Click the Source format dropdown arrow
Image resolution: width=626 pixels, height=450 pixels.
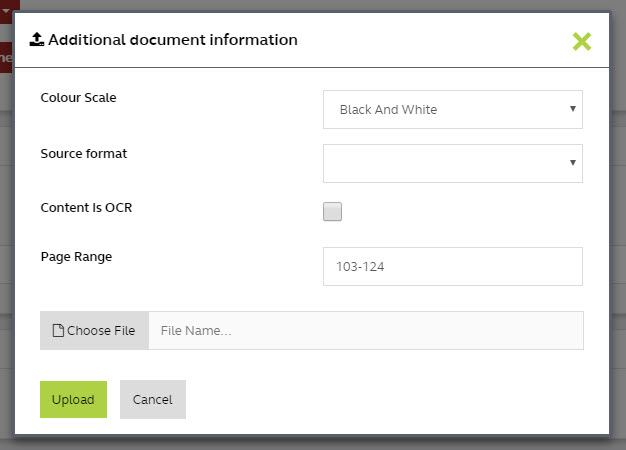(x=572, y=162)
